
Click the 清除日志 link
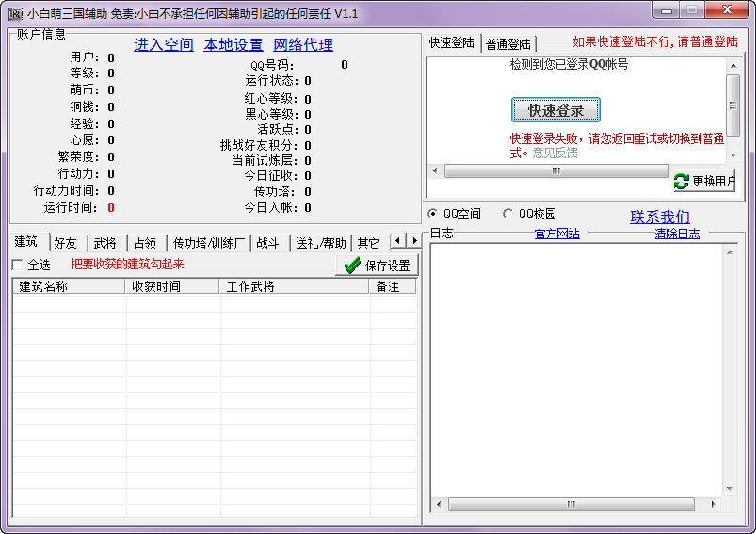(677, 234)
